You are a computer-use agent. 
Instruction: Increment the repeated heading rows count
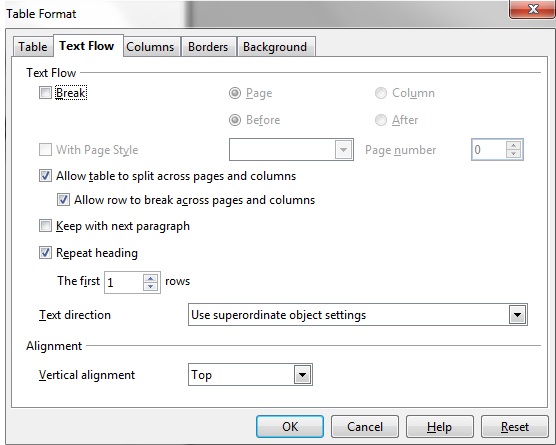point(150,278)
